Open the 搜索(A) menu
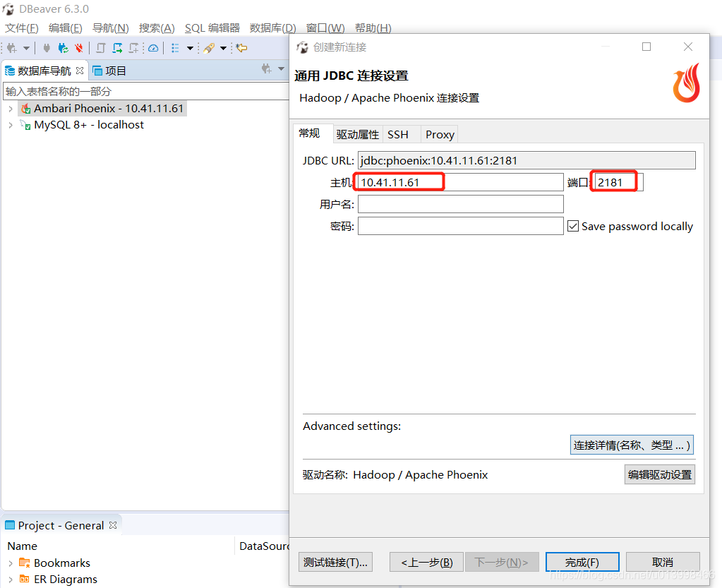The width and height of the screenshot is (722, 588). pos(157,28)
